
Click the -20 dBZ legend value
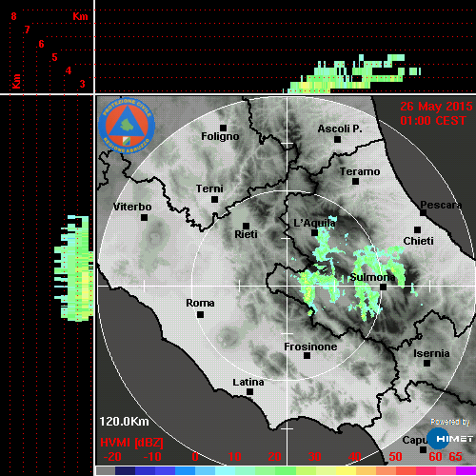pos(112,457)
